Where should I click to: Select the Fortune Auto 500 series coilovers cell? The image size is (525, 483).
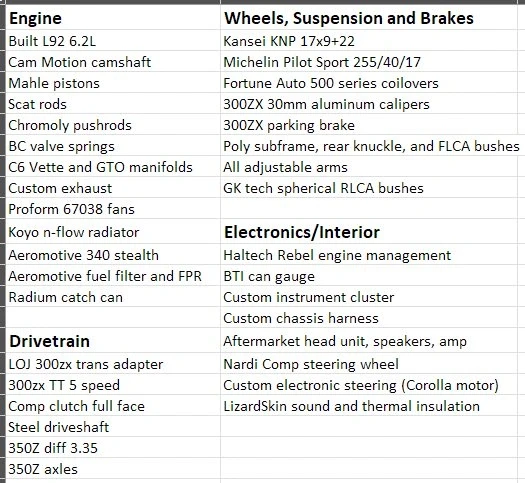[369, 83]
